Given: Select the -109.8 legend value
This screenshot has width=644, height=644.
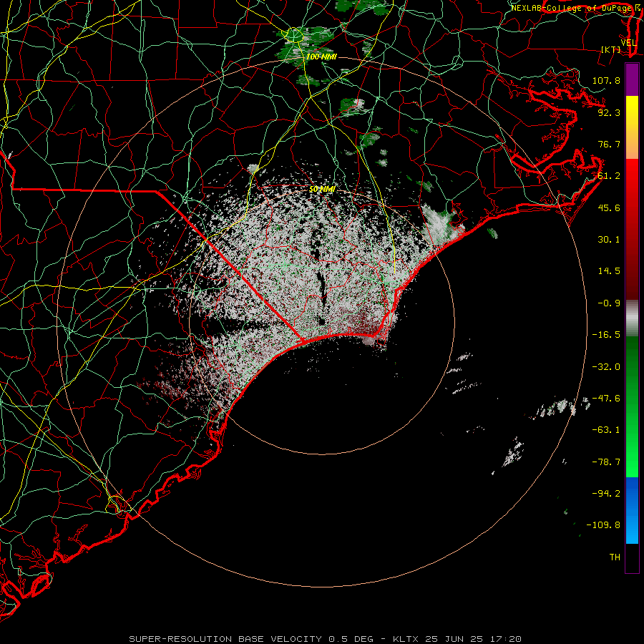Looking at the screenshot, I should pyautogui.click(x=603, y=525).
